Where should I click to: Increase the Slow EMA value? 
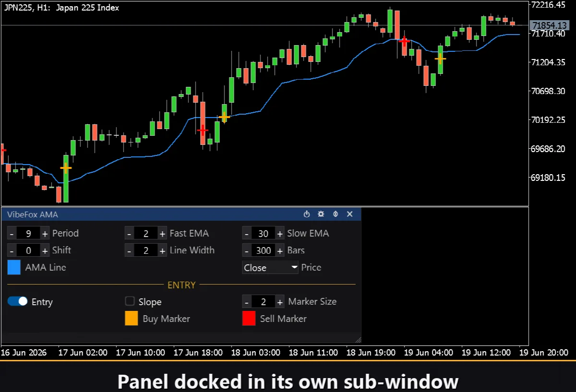click(280, 234)
